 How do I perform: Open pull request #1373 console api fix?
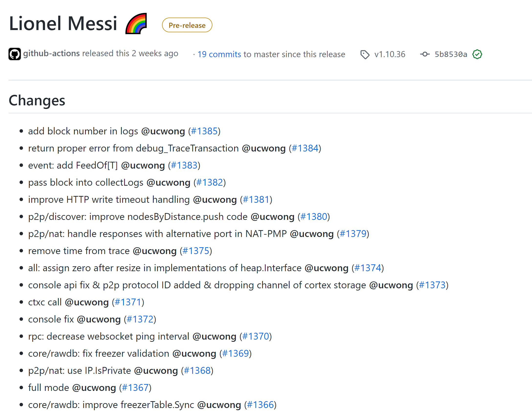coord(432,285)
